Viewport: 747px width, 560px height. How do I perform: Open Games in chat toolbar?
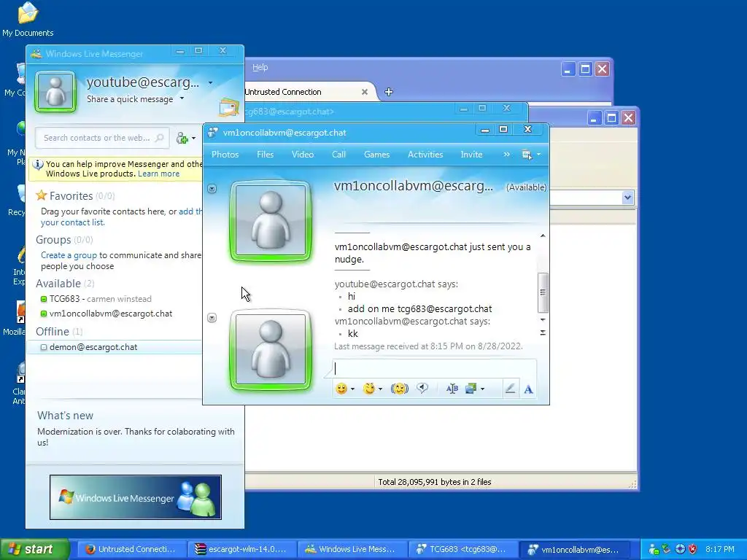click(x=376, y=155)
